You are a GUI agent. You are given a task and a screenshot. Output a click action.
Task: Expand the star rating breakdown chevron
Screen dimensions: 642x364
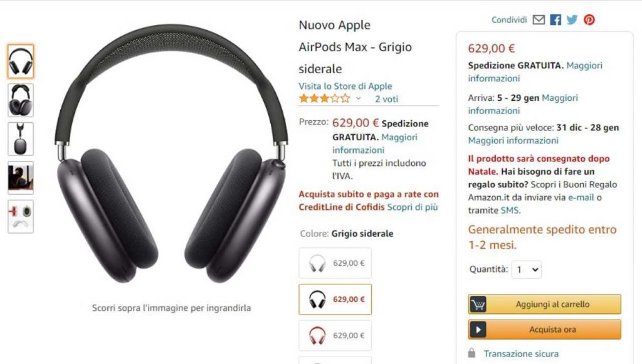point(358,98)
